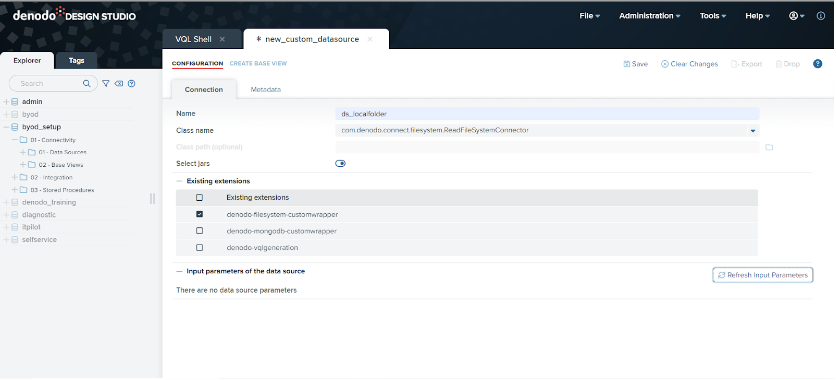
Task: Click the blue help icon near Drop
Action: pos(817,64)
